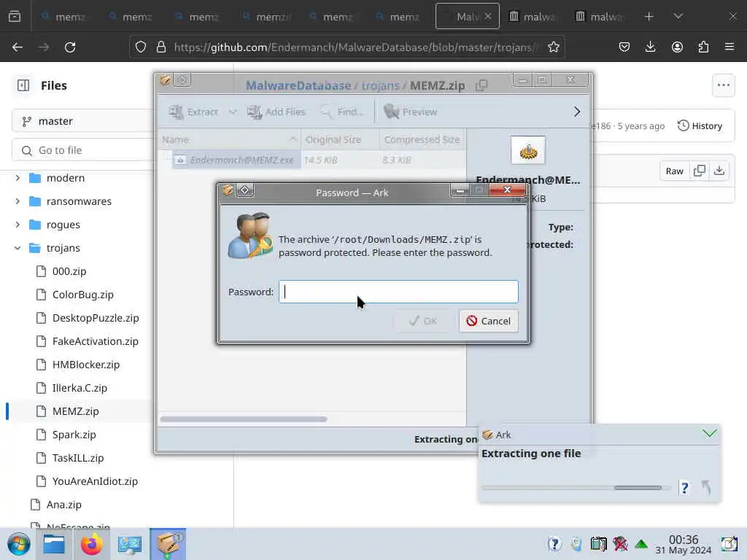Open the Pocket save icon in Firefox
Screen dimensions: 747x560
[x=624, y=47]
